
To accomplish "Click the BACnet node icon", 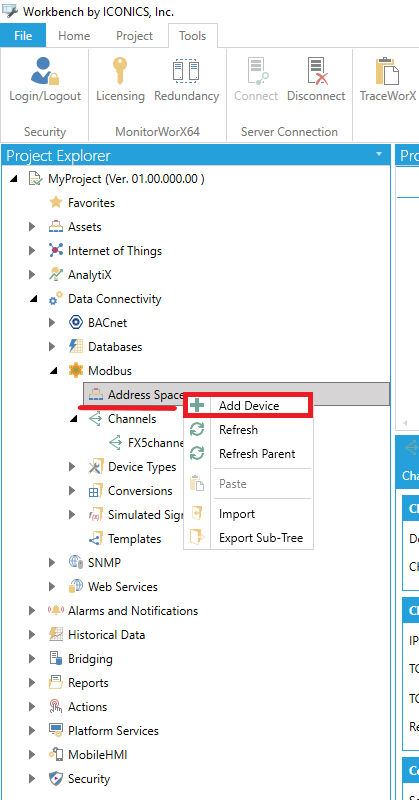I will 75,322.
